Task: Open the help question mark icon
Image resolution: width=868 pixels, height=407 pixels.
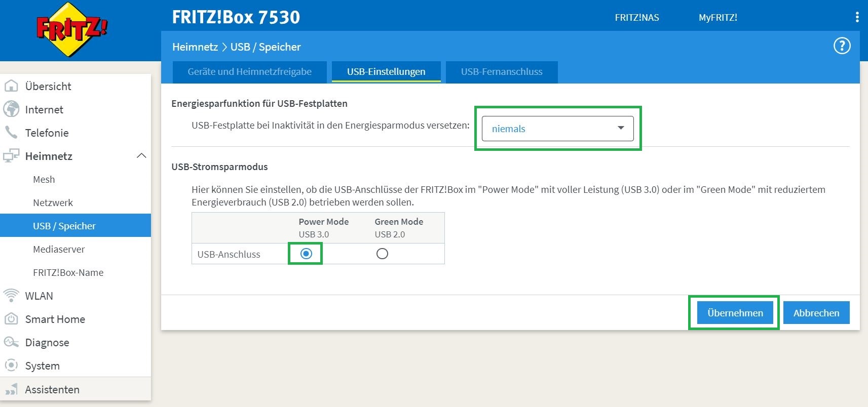Action: point(842,46)
